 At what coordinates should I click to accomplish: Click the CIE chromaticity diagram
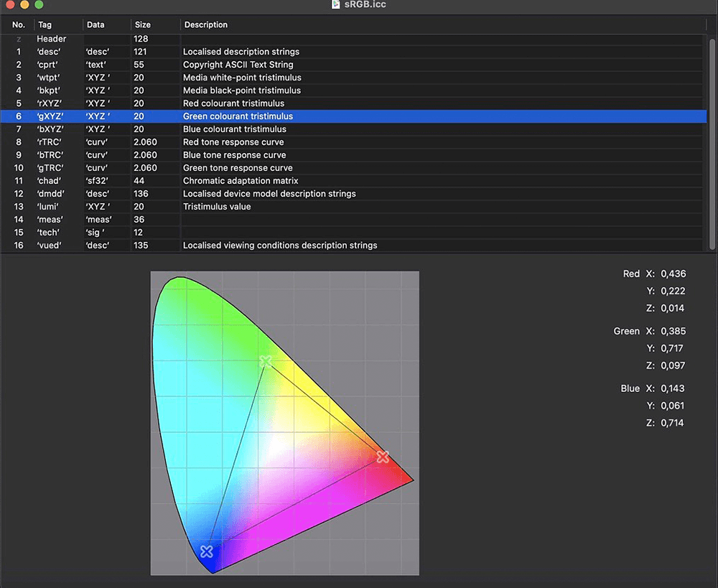(285, 423)
